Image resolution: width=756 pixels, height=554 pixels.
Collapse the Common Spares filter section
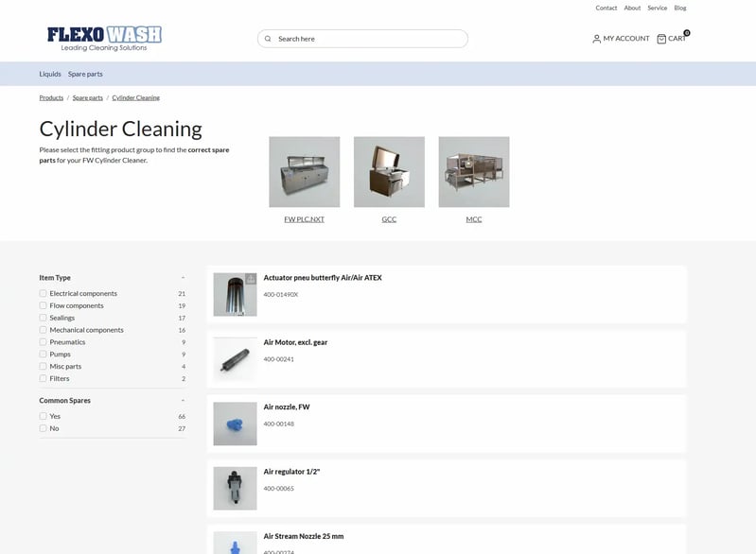[183, 400]
